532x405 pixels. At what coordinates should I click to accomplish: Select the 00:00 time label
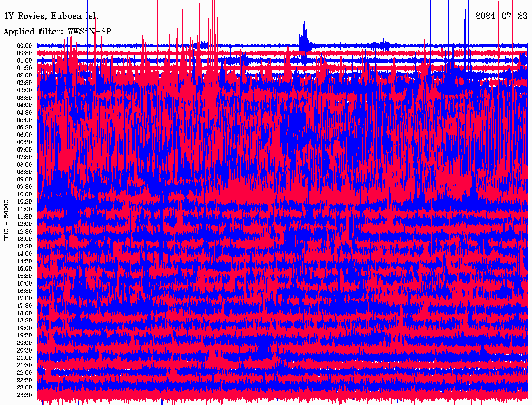point(25,46)
